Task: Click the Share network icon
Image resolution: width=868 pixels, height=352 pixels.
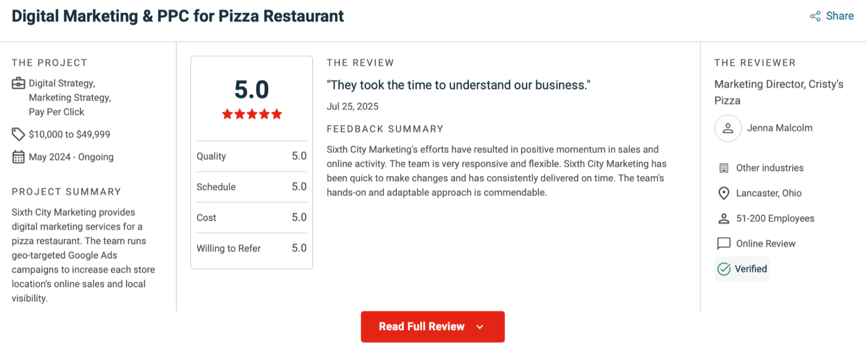Action: point(815,16)
